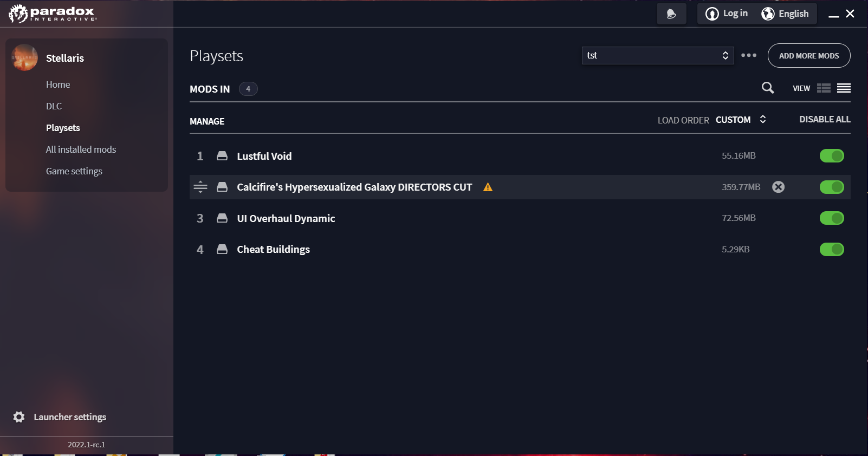868x456 pixels.
Task: Toggle off UI Overhaul Dynamic mod
Action: (832, 218)
